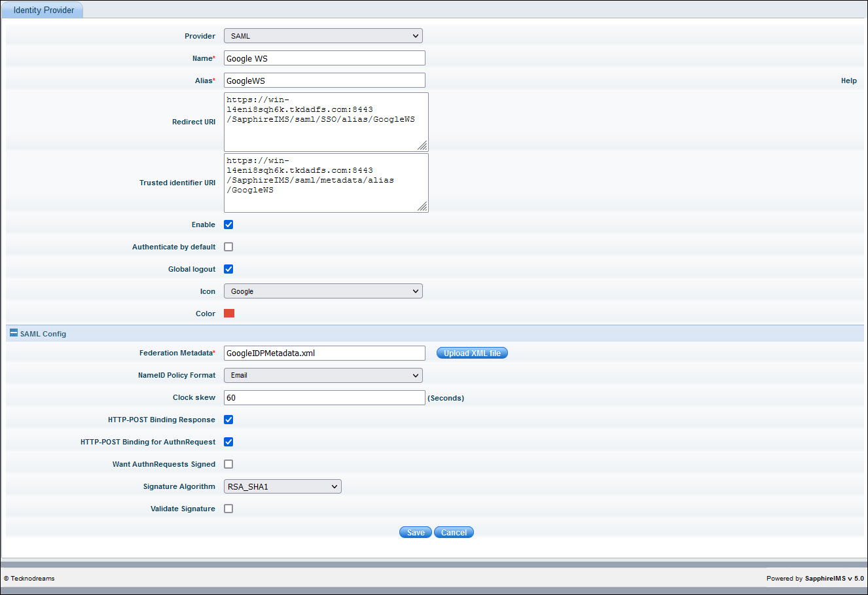Disable the Enable checkbox
Screen dimensions: 868x595
pyautogui.click(x=228, y=224)
